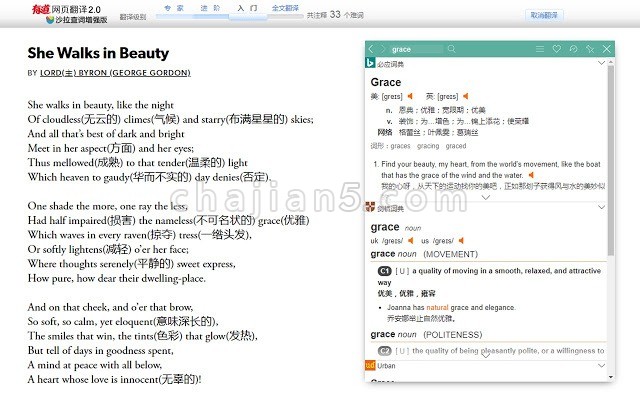Screen dimensions: 640x400
Task: Click the grace noun (POLITENESS) heading
Action: click(x=426, y=334)
